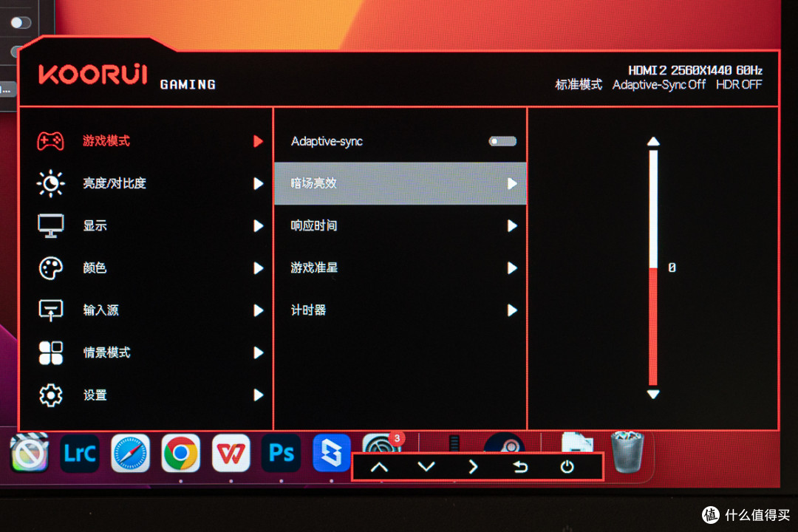Open WPS Office from the dock
This screenshot has height=532, width=798.
click(x=231, y=453)
